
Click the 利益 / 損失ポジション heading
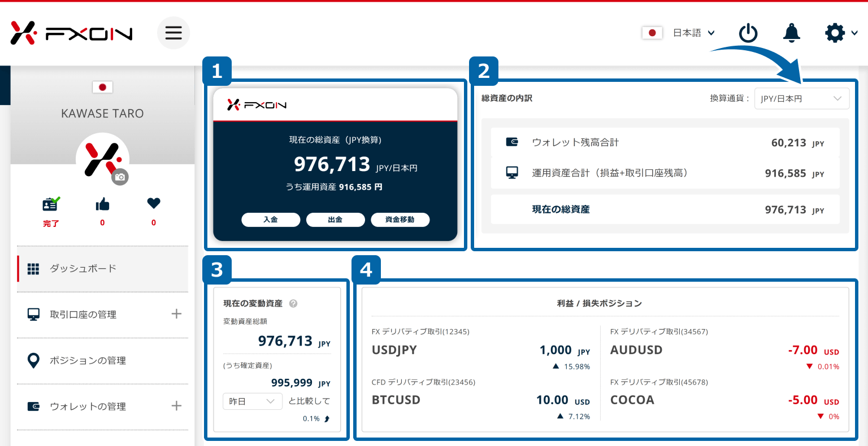click(600, 304)
